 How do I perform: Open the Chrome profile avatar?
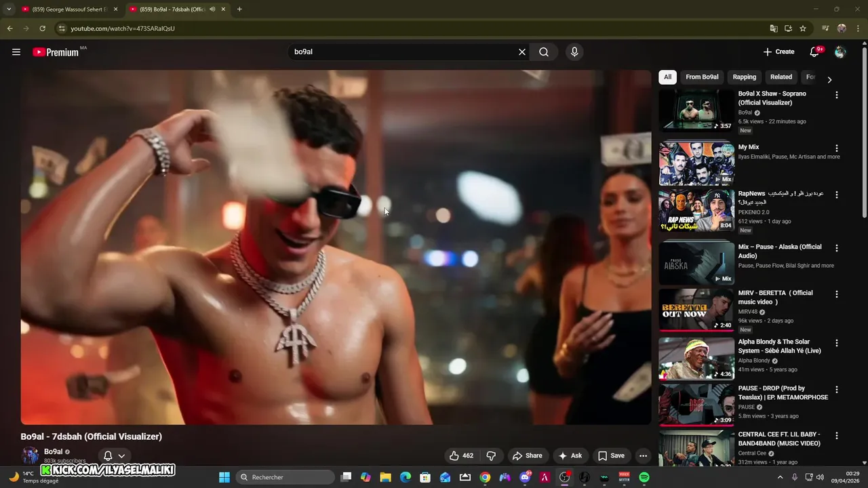point(842,28)
